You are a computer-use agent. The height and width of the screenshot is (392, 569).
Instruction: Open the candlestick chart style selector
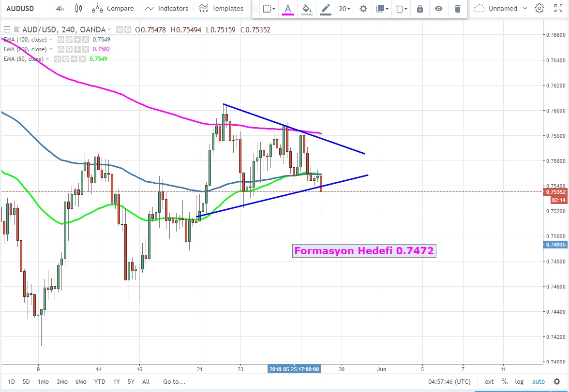[79, 8]
